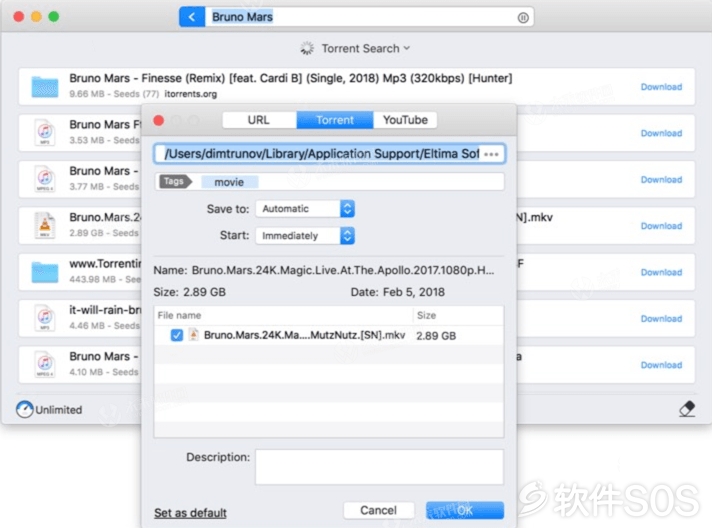Download the 4.10 MB Bruno Mars result
The width and height of the screenshot is (712, 528).
click(x=661, y=365)
